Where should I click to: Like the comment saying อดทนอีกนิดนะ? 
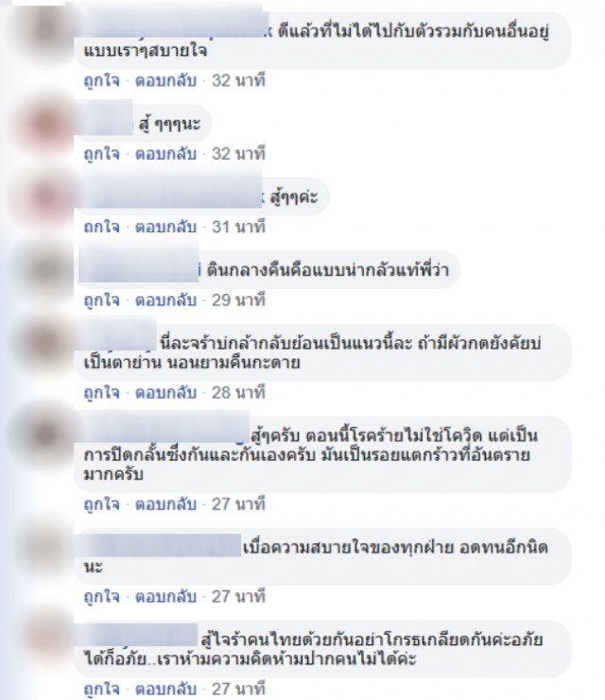pos(102,597)
